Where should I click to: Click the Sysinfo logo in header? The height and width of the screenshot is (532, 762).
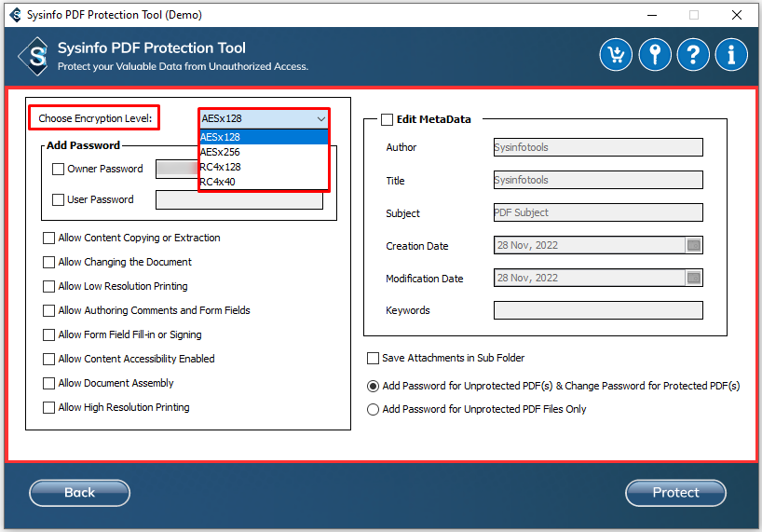point(34,56)
